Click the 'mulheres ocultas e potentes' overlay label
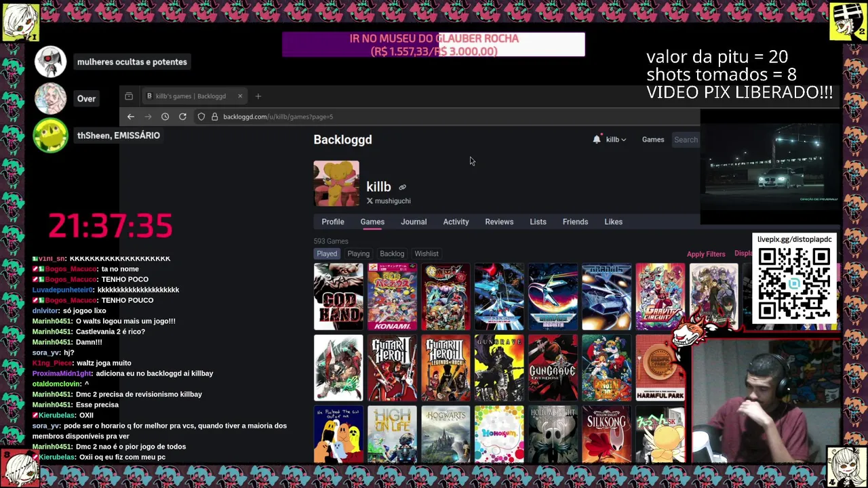This screenshot has height=488, width=868. pos(132,62)
